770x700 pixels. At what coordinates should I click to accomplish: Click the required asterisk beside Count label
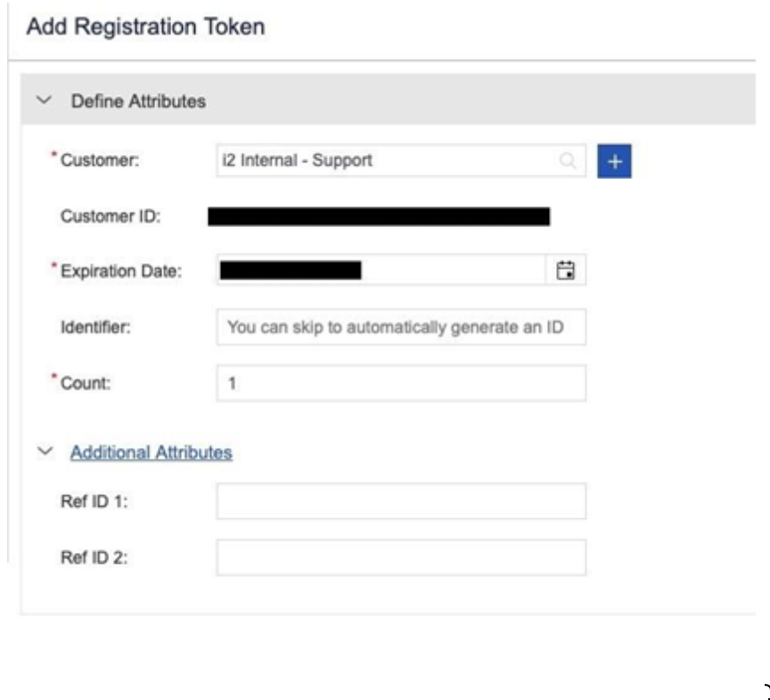pos(53,378)
